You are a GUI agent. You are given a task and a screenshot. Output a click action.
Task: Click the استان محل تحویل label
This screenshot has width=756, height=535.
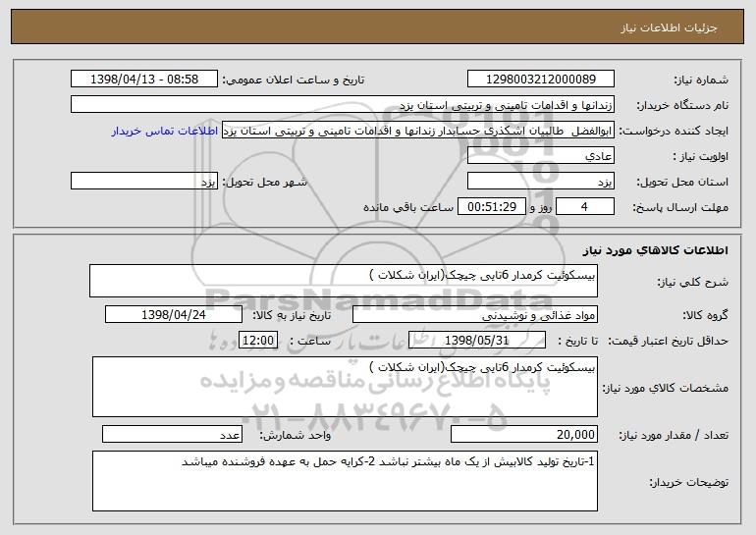coord(682,183)
